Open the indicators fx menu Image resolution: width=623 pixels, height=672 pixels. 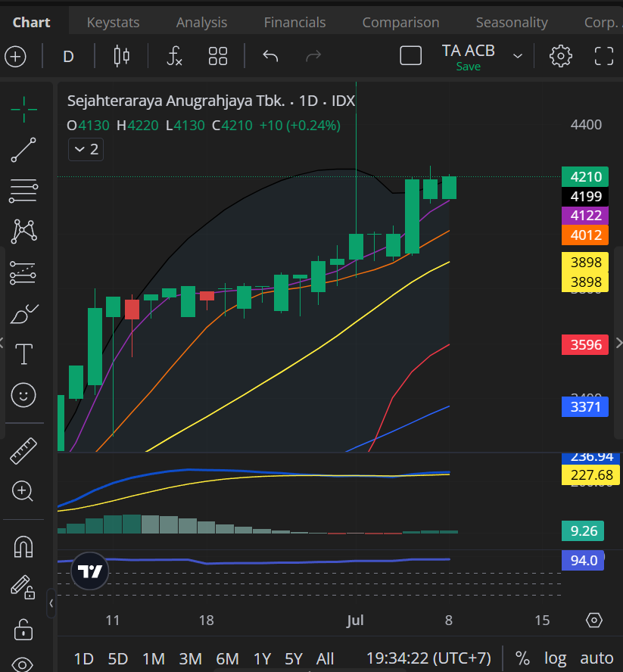(175, 56)
